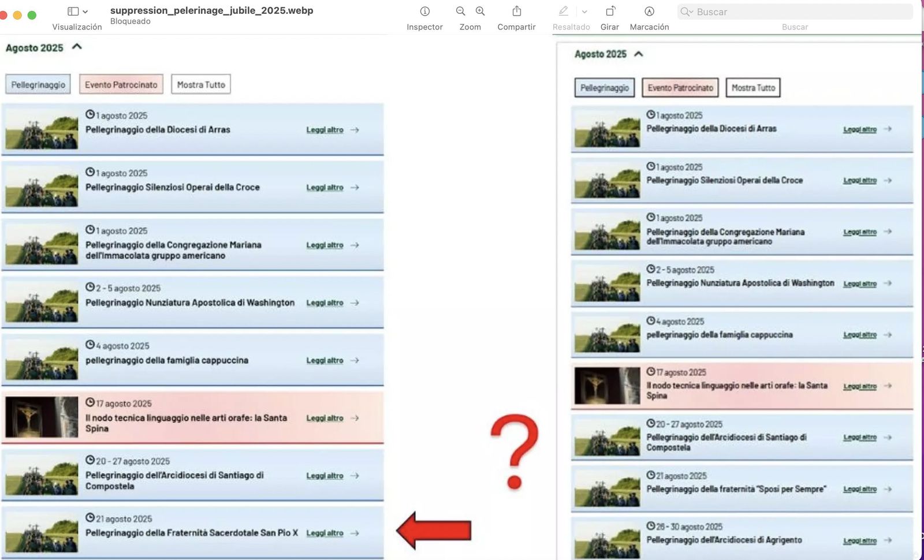
Task: Enable the Evento Patrocinato filter
Action: (121, 84)
